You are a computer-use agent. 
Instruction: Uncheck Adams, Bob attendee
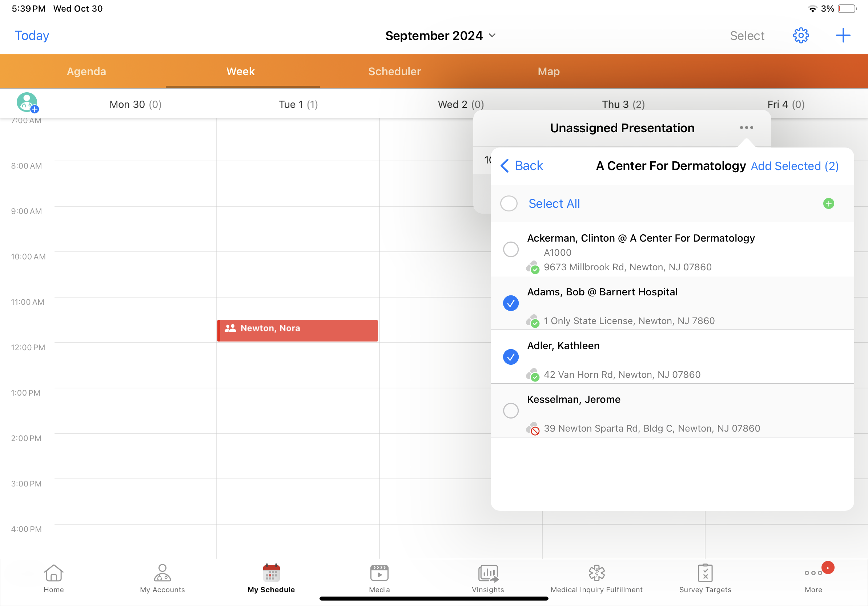[x=510, y=303]
